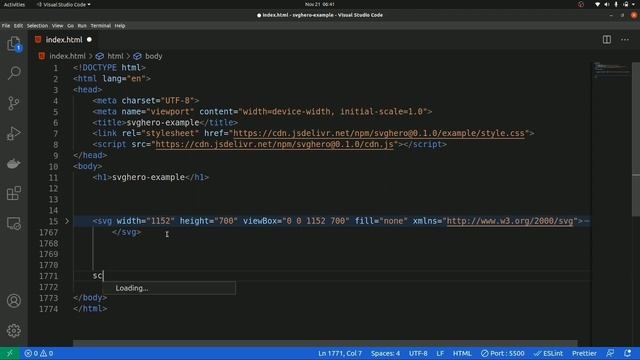Click ESLint status bar item
Image resolution: width=640 pixels, height=360 pixels.
(x=548, y=353)
